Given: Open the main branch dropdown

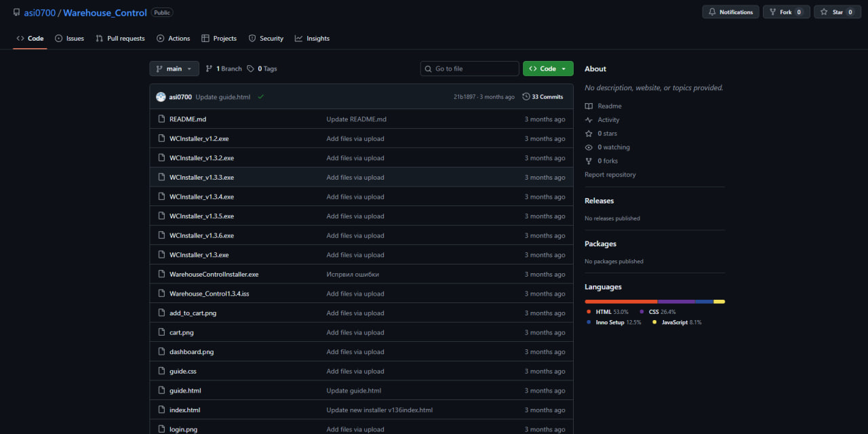Looking at the screenshot, I should pos(174,68).
